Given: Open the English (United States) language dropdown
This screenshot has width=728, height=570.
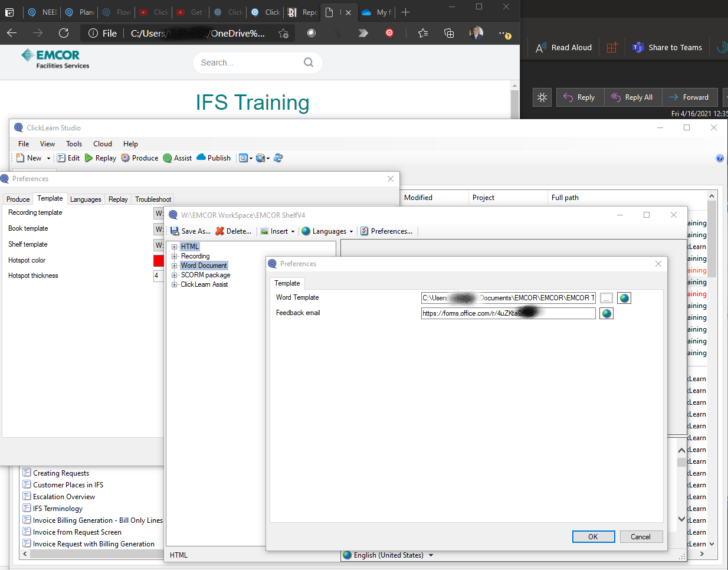Looking at the screenshot, I should [x=431, y=555].
